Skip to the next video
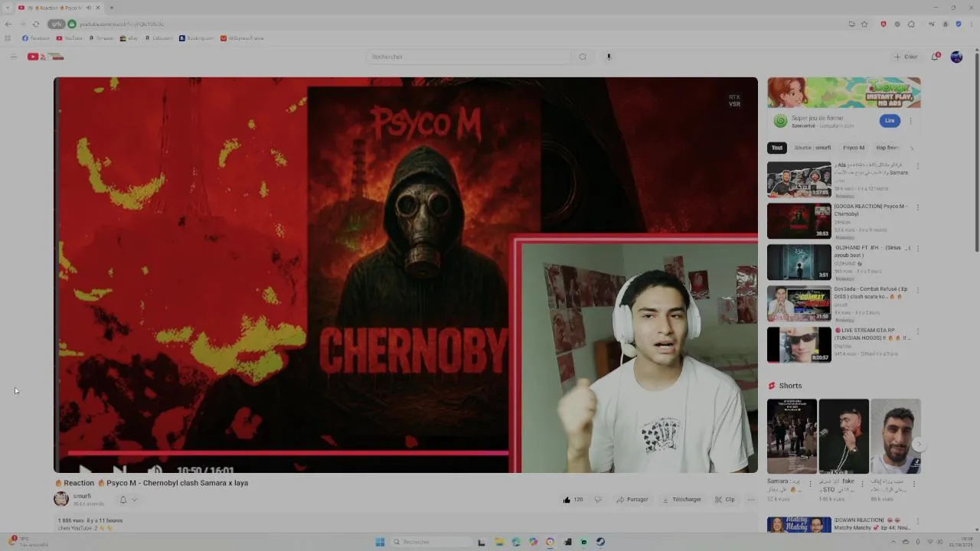Screen dimensions: 980x551 pyautogui.click(x=119, y=469)
